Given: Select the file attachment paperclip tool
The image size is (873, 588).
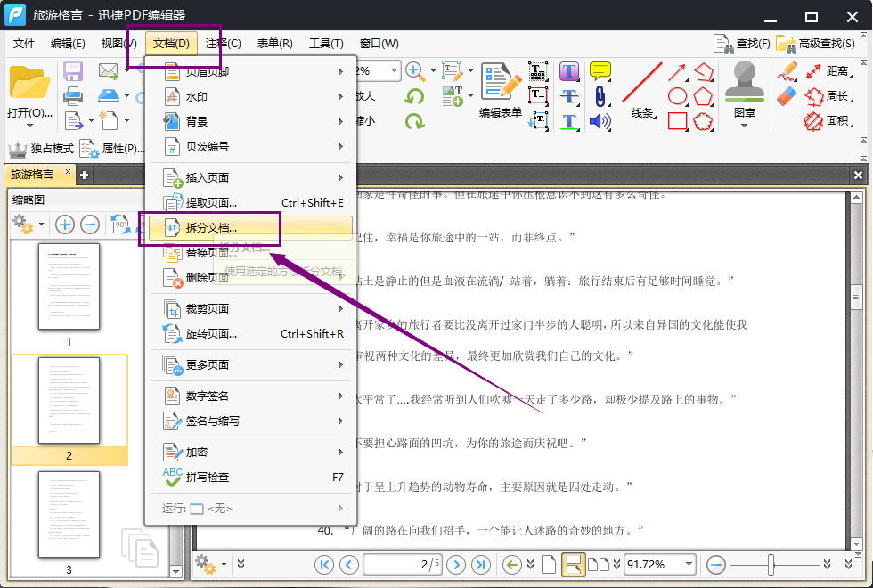Looking at the screenshot, I should (600, 96).
